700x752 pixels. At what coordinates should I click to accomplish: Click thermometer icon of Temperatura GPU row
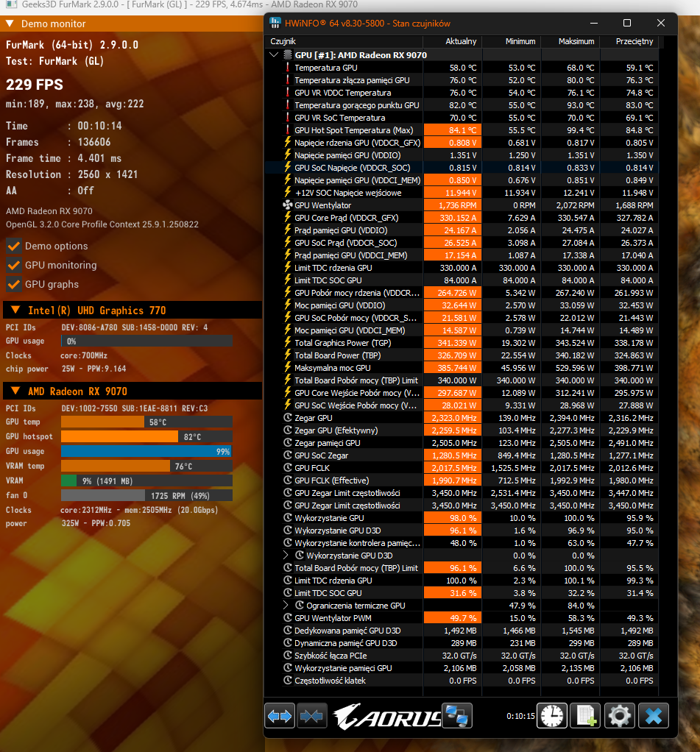[x=288, y=68]
